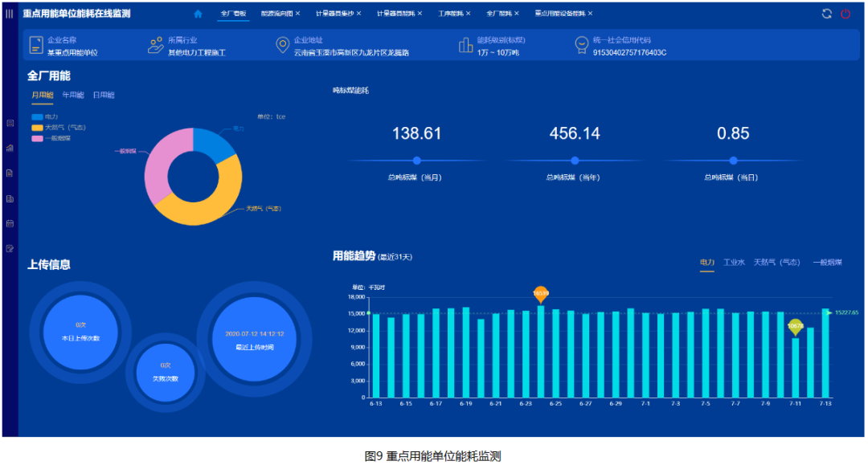Click the 能耗级别 bar chart icon

point(465,45)
